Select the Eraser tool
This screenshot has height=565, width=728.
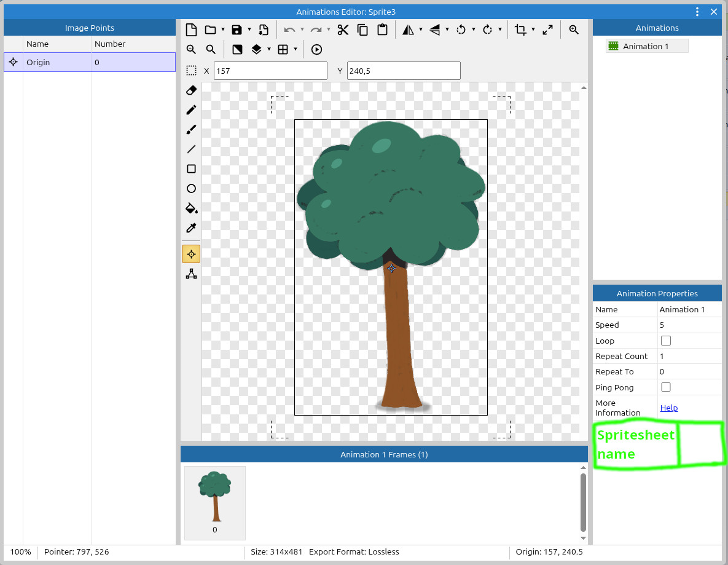pos(191,90)
